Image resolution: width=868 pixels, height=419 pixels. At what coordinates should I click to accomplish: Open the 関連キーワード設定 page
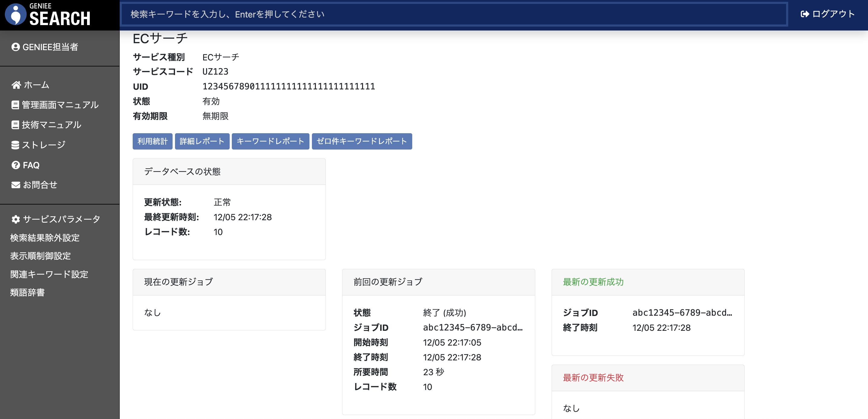(49, 275)
